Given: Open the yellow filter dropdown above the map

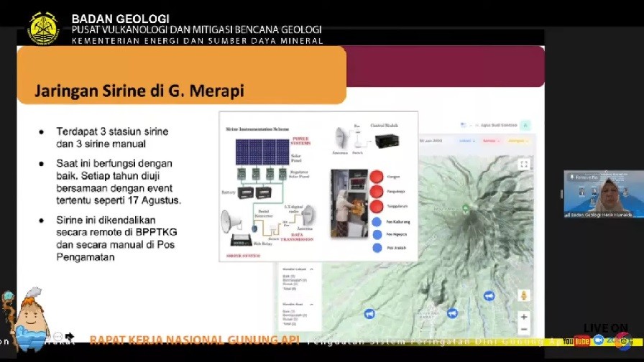Looking at the screenshot, I should [x=518, y=141].
